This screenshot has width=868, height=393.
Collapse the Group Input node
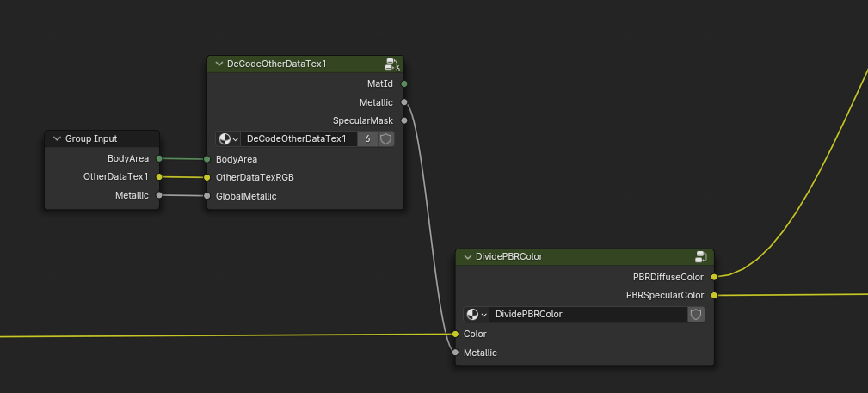[x=57, y=138]
